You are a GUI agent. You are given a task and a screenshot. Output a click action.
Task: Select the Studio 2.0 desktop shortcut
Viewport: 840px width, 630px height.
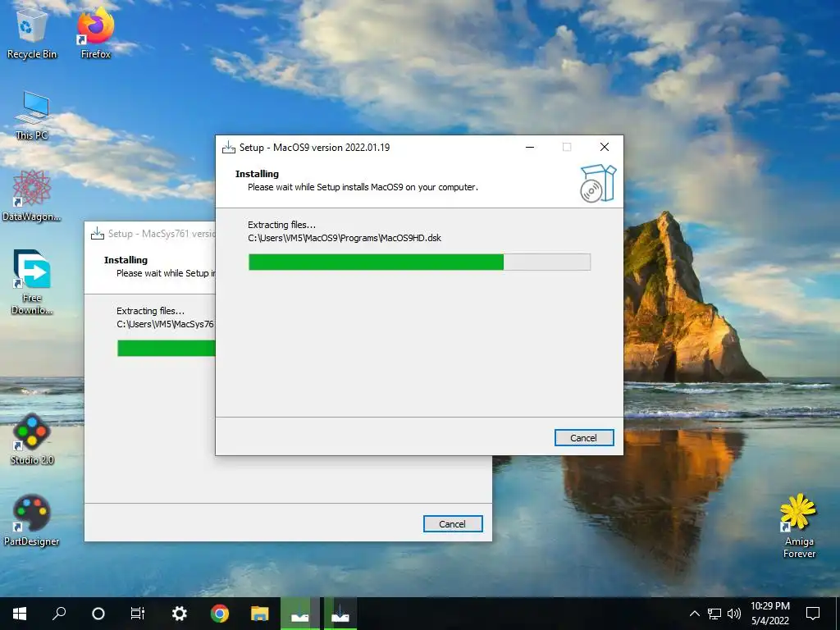click(x=32, y=440)
